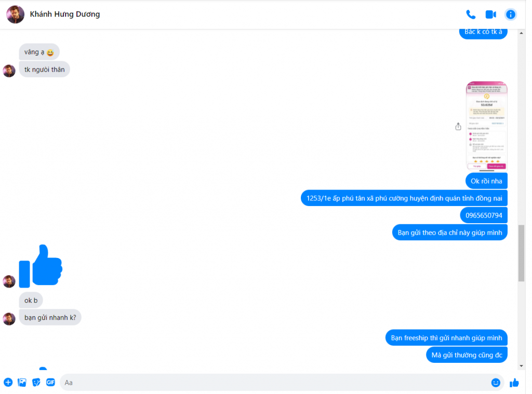Choose a sticker
This screenshot has width=532, height=394.
(x=36, y=383)
